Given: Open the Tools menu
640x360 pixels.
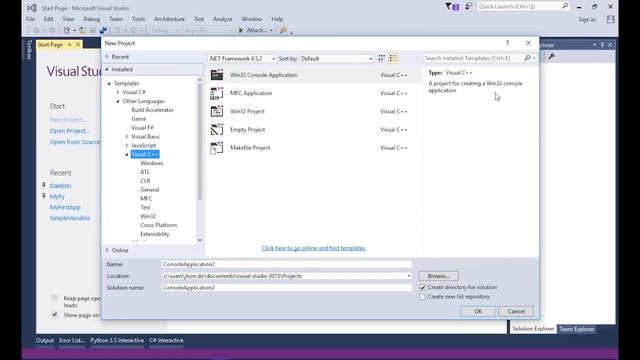Looking at the screenshot, I should click(138, 19).
